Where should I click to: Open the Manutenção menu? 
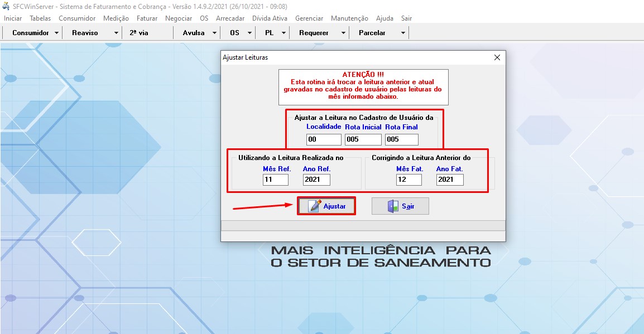[349, 18]
